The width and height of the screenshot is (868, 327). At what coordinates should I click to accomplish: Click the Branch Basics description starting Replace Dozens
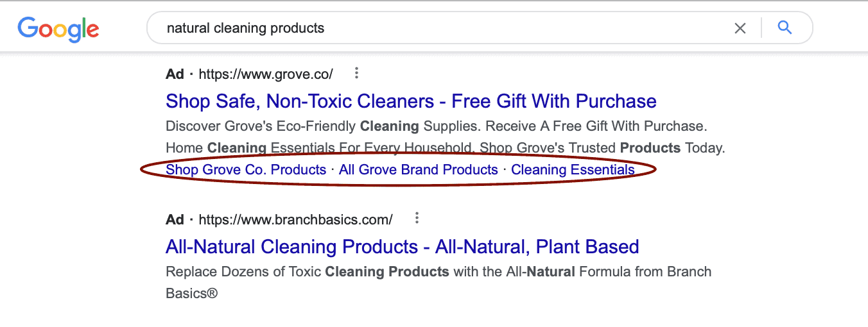click(x=438, y=271)
